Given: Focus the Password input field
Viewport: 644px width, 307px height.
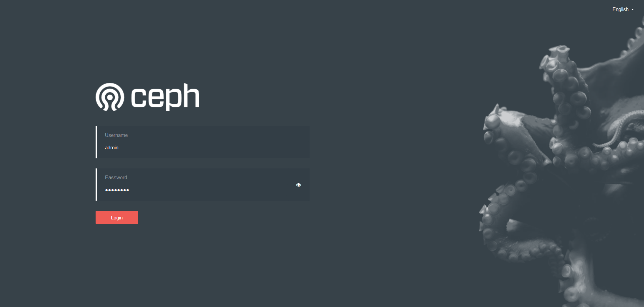Looking at the screenshot, I should pos(203,185).
